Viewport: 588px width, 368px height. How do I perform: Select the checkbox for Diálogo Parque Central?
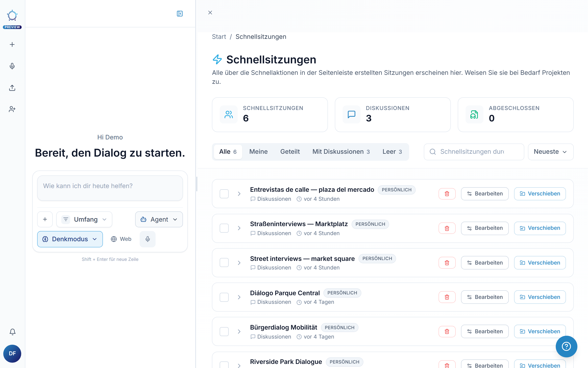pyautogui.click(x=224, y=297)
